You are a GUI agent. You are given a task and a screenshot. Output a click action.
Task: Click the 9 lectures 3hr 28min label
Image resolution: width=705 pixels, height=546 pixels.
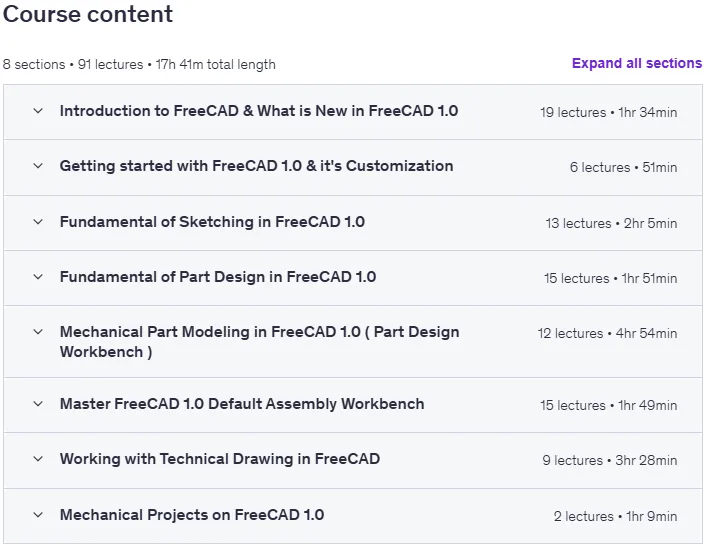pos(610,460)
